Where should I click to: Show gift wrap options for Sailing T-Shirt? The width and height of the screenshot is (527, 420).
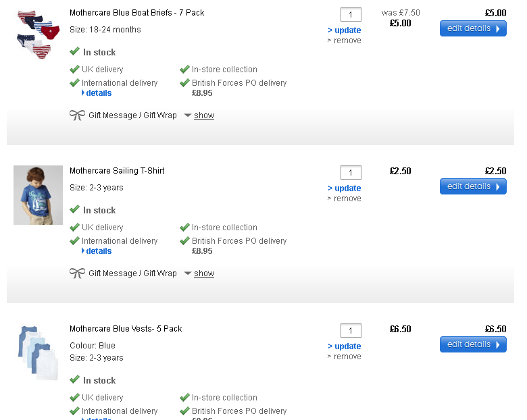click(x=203, y=273)
